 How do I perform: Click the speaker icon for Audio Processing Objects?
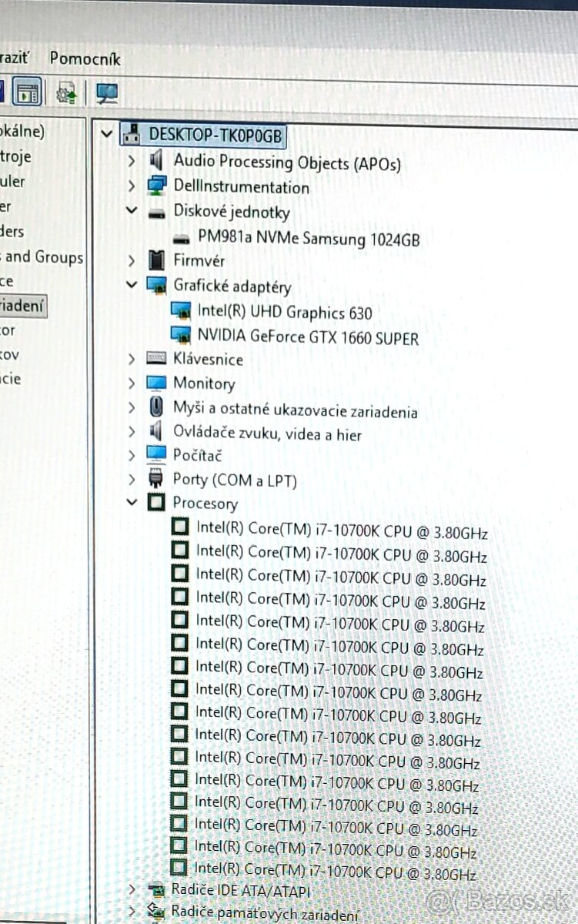pyautogui.click(x=156, y=161)
